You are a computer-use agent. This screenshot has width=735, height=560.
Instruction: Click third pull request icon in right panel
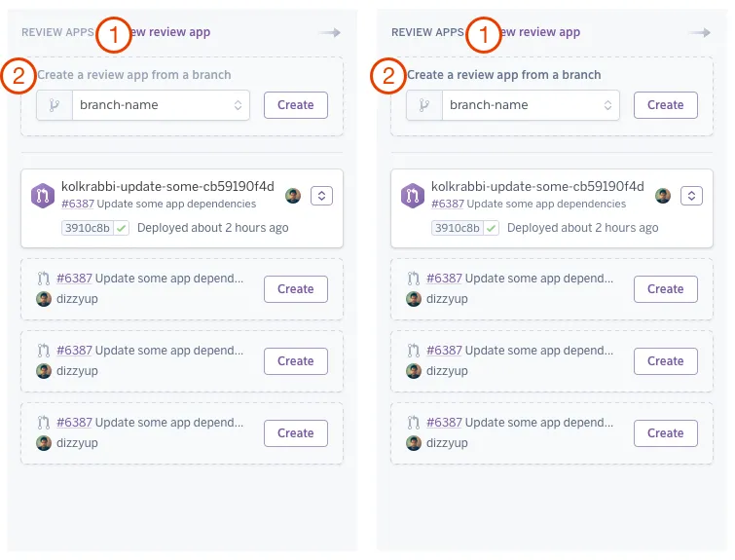click(414, 423)
